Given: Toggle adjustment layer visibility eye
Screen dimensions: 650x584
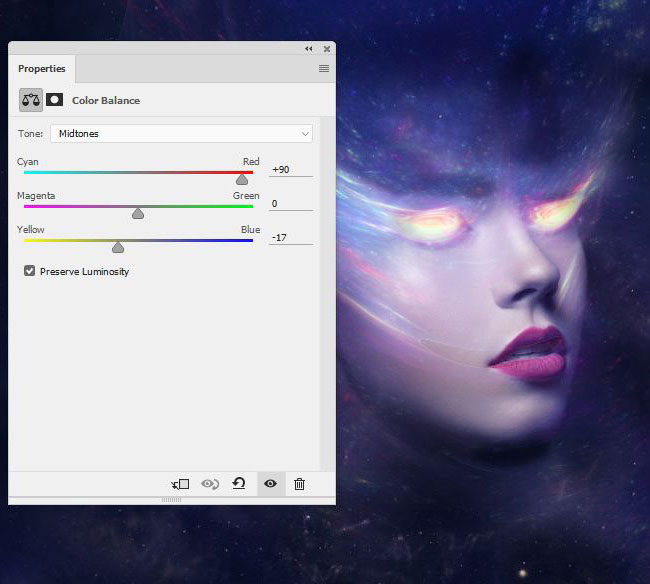Looking at the screenshot, I should point(270,484).
